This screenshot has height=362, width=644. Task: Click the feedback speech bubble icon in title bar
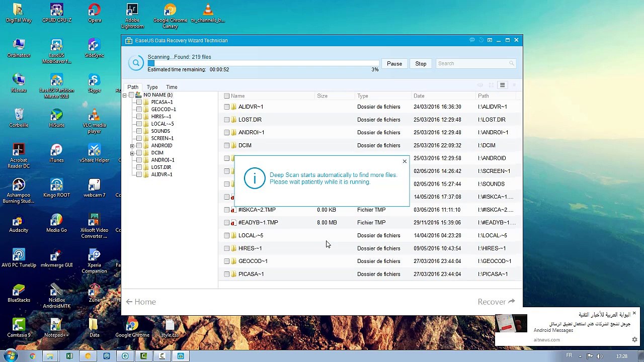(472, 40)
